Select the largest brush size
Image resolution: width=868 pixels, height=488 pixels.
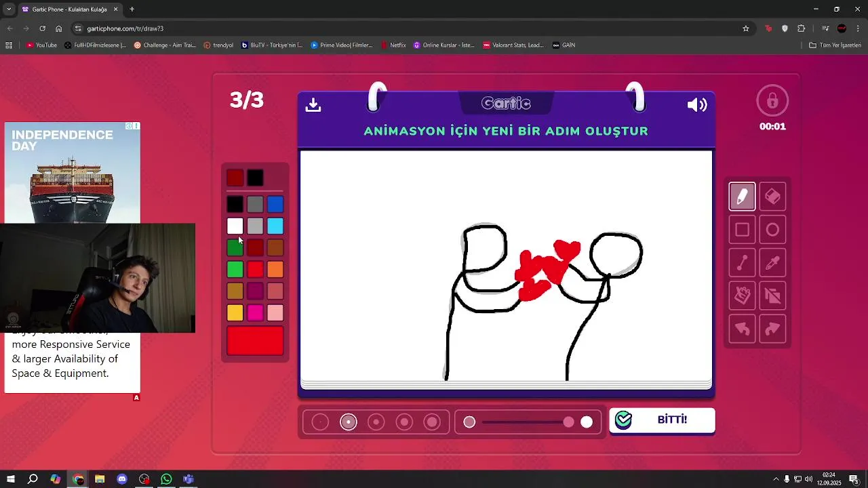coord(432,422)
